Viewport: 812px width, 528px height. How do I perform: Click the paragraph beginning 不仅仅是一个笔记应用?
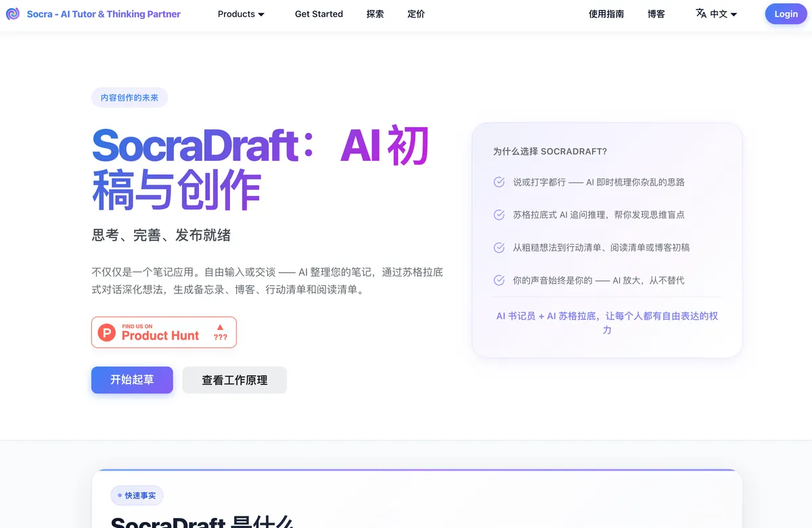[x=267, y=281]
